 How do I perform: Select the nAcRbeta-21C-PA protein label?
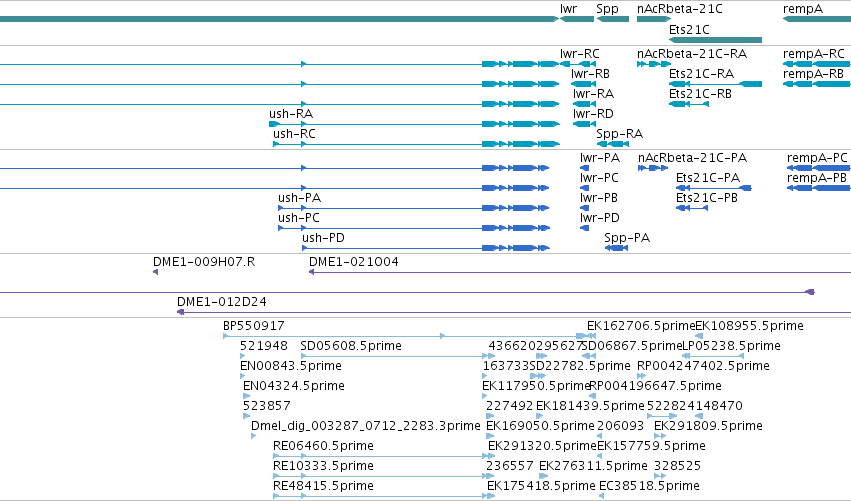point(693,158)
